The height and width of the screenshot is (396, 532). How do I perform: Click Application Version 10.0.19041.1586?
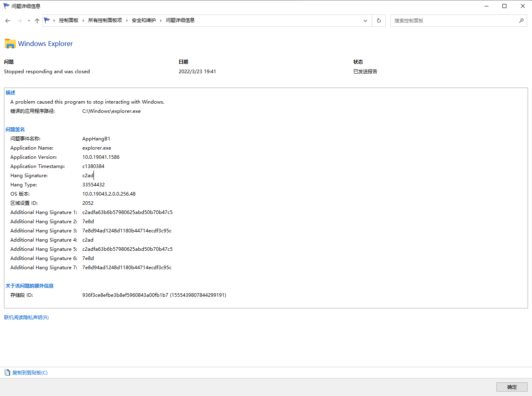point(101,157)
